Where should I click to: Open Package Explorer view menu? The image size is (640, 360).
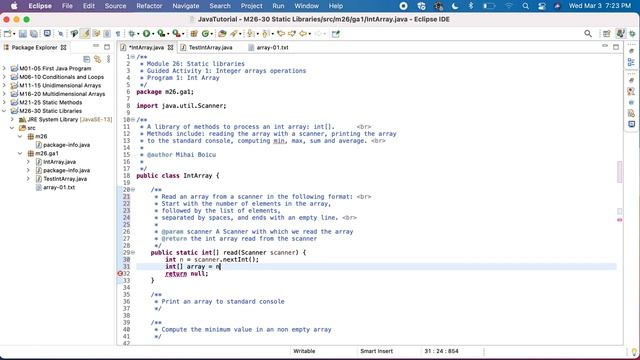tap(109, 59)
